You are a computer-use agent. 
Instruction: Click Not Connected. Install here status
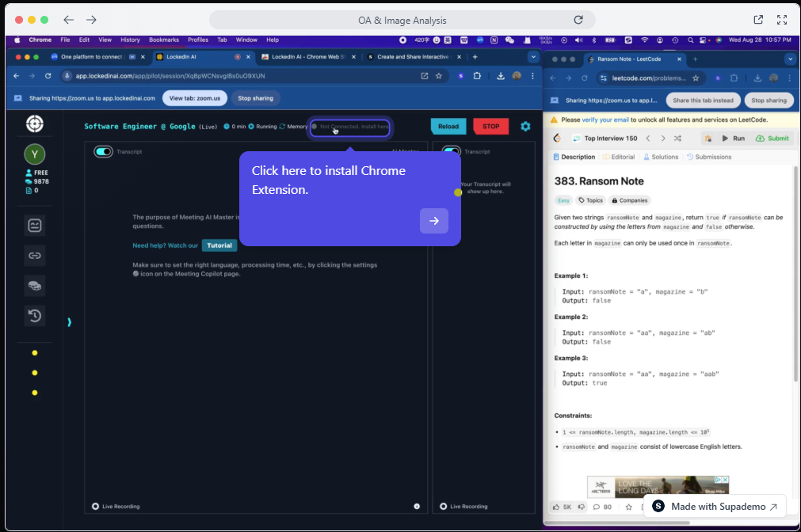(350, 127)
